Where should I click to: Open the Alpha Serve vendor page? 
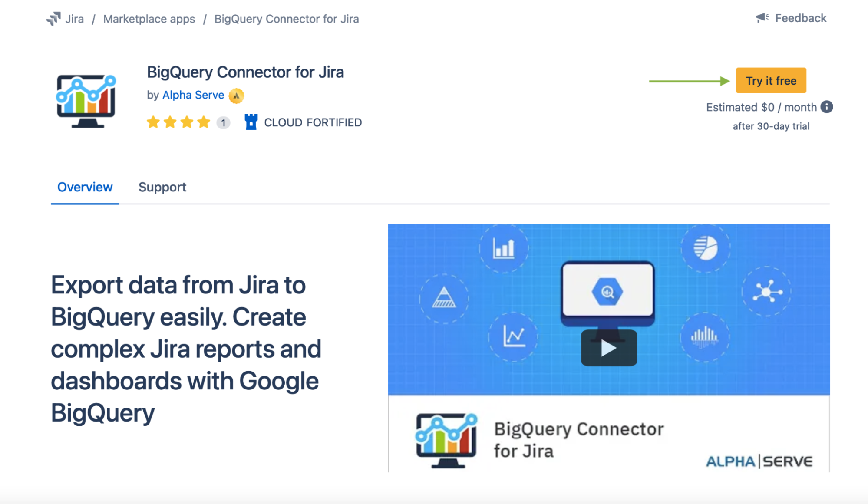pos(193,95)
